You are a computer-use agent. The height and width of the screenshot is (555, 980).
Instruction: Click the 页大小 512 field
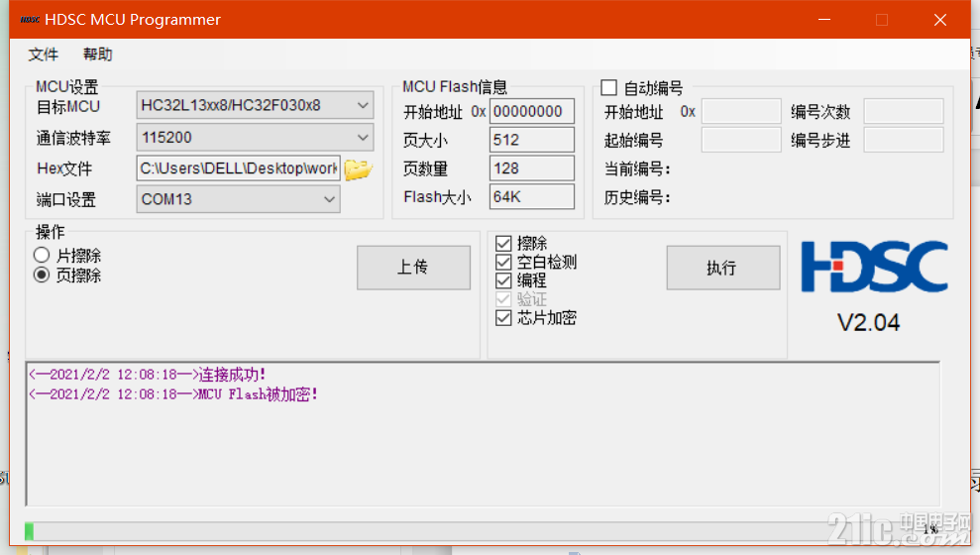532,140
